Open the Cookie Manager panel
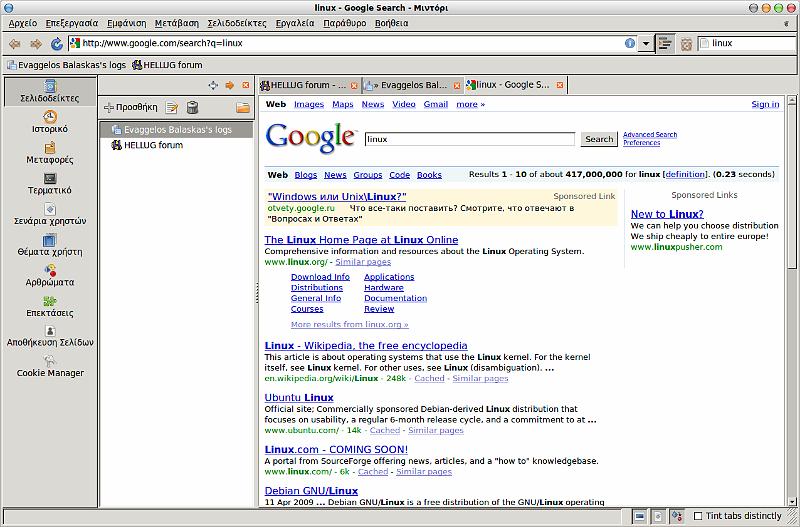Viewport: 800px width, 527px height. point(50,367)
